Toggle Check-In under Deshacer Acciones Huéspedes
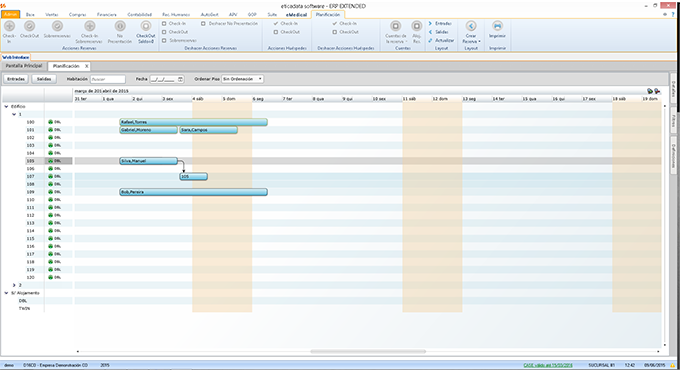 [334, 23]
